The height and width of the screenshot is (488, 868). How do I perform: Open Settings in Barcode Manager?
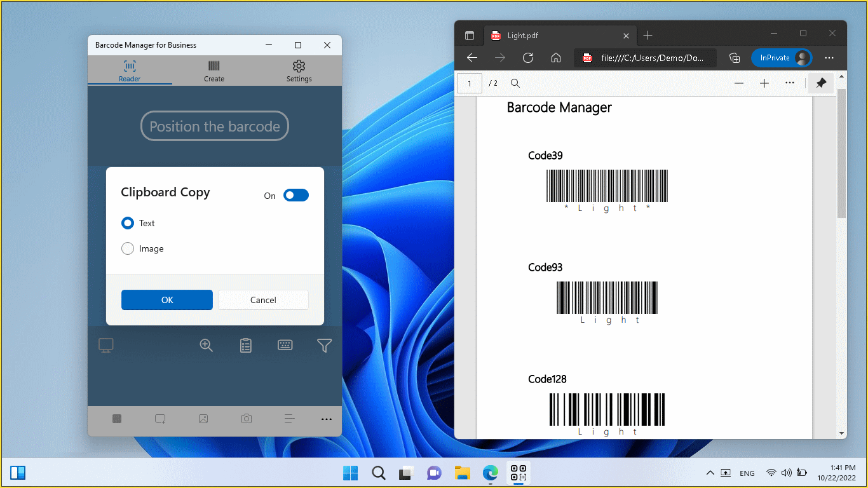[299, 70]
